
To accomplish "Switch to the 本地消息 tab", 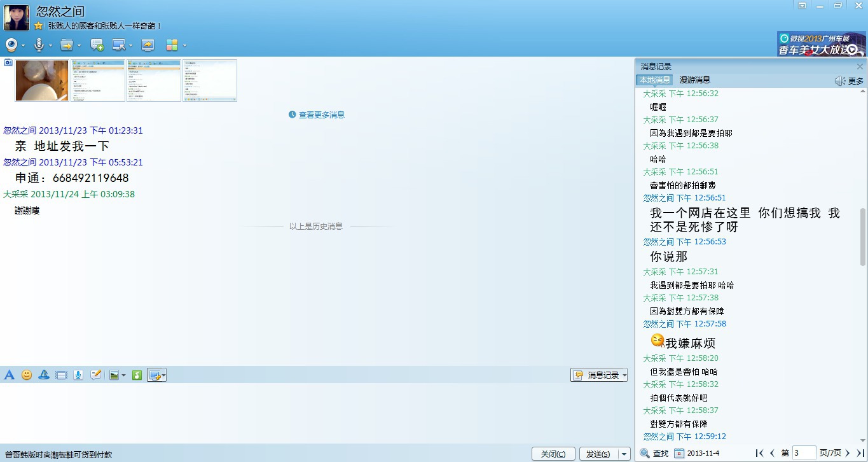I will [654, 80].
